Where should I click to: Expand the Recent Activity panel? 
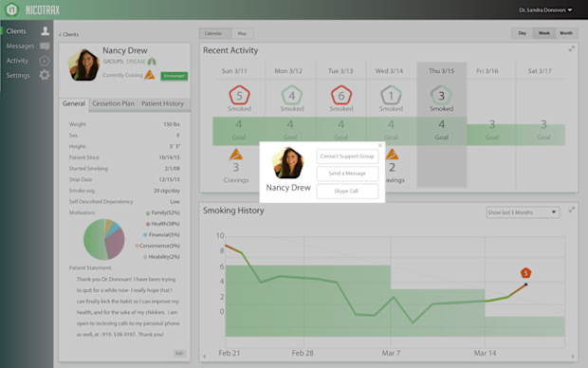(x=572, y=48)
